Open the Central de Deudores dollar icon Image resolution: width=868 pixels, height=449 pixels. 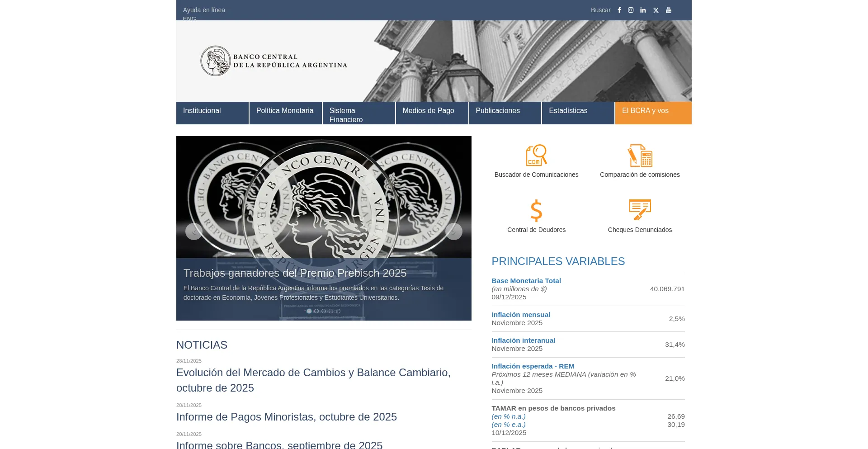tap(536, 211)
